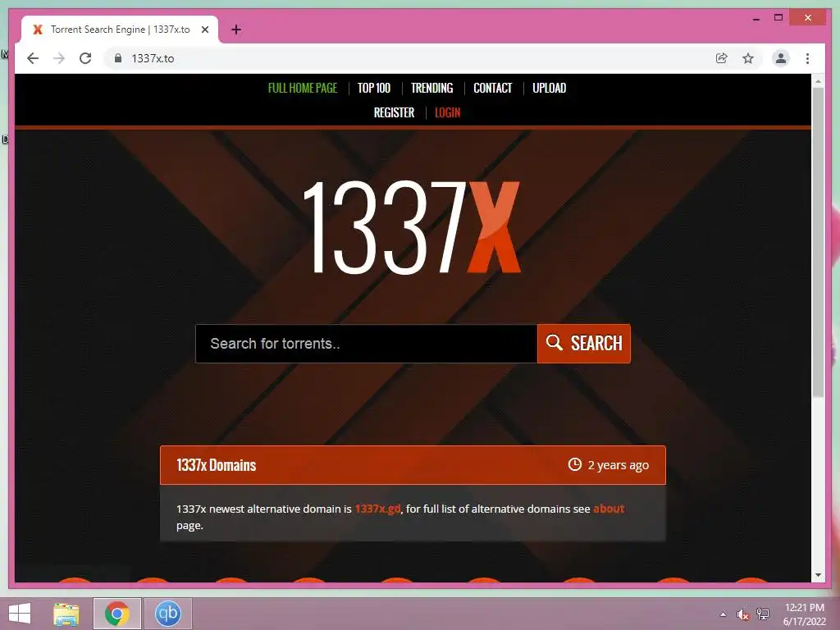Image resolution: width=840 pixels, height=630 pixels.
Task: Select the Torrent Search Engine | 1337x.to tab
Action: click(120, 30)
